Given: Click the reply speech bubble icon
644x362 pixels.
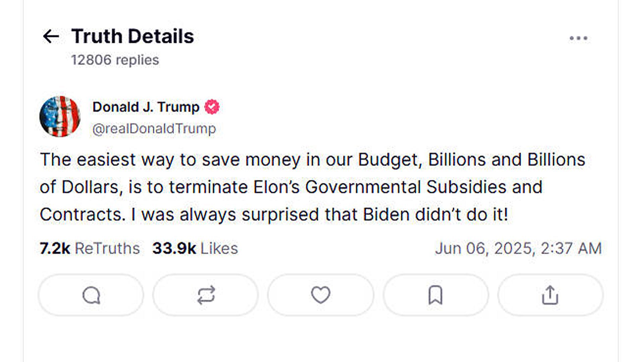Looking at the screenshot, I should coord(91,295).
